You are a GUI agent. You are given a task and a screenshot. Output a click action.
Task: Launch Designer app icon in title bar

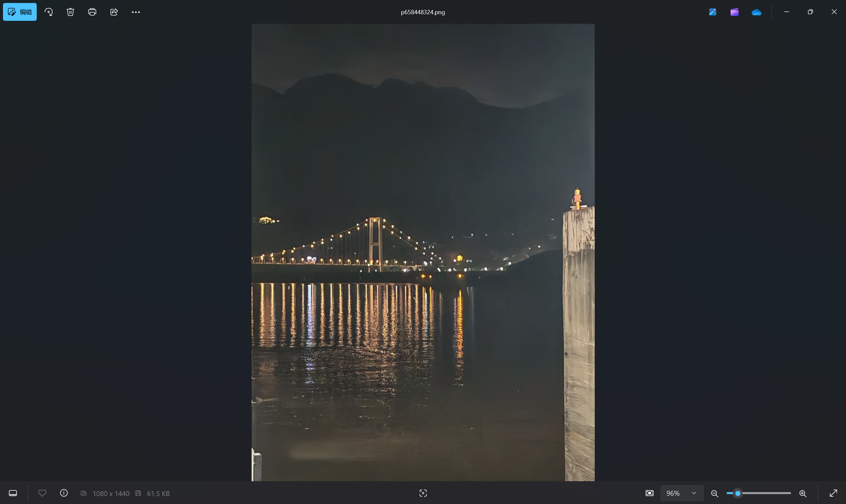713,12
